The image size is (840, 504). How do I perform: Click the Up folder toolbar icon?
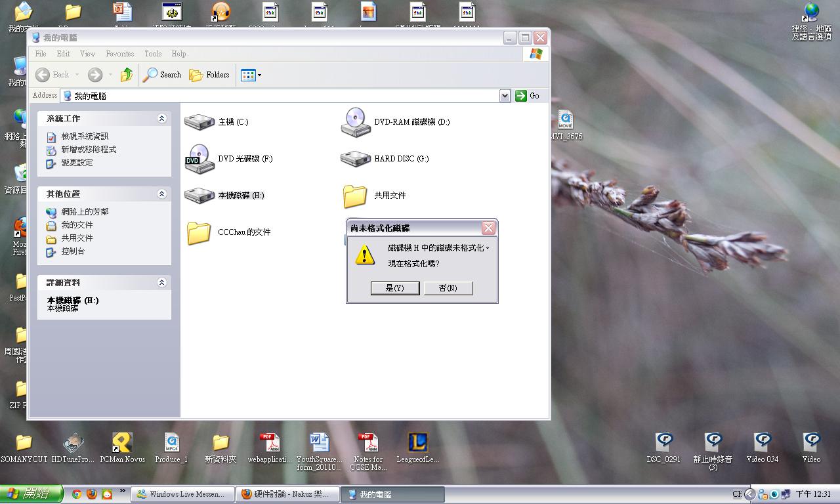coord(127,75)
